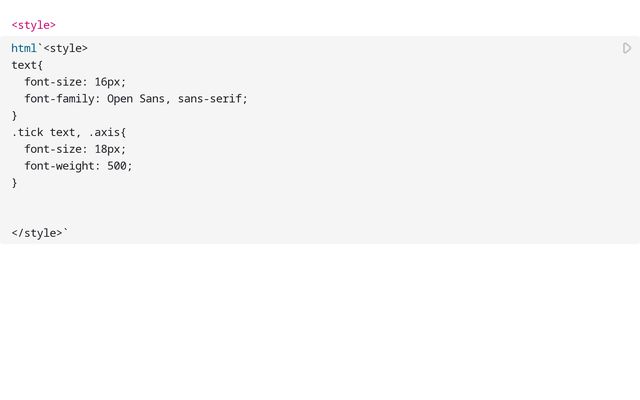Click the closing </style> tag line
Image resolution: width=640 pixels, height=400 pixels.
coord(37,233)
